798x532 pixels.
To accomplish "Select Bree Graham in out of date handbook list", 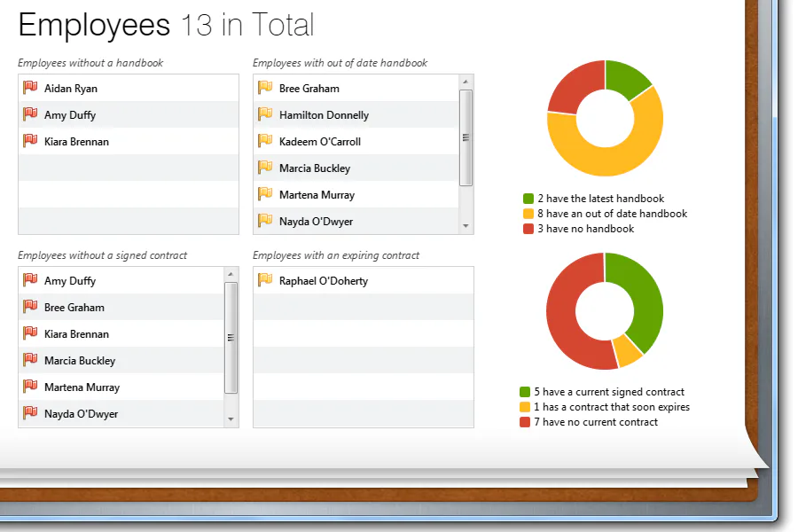I will [x=356, y=88].
